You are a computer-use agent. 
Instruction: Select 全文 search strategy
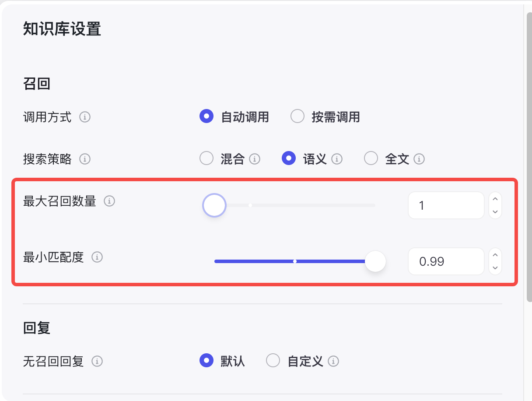[x=371, y=158]
